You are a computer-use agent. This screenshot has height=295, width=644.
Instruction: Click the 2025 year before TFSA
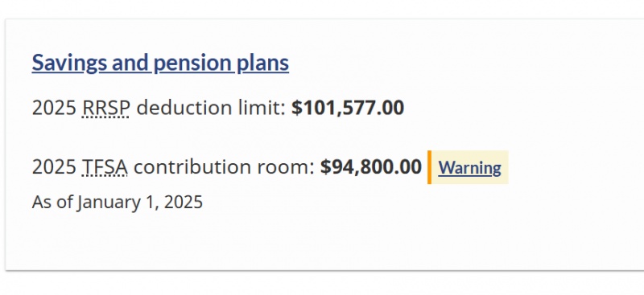[x=54, y=167]
